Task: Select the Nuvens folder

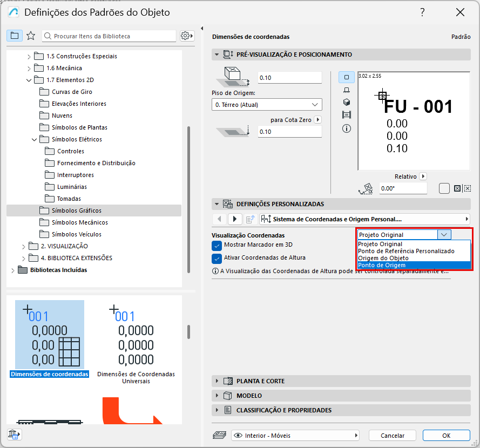Action: point(62,116)
